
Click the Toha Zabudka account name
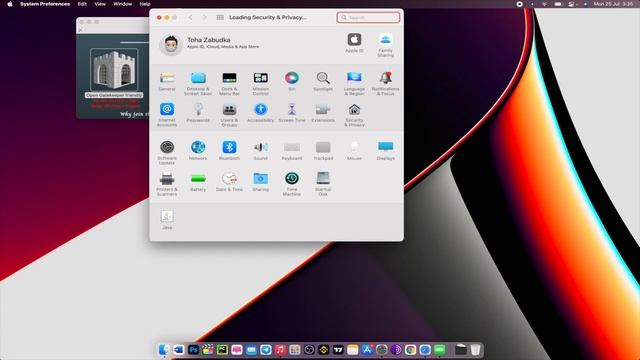(209, 40)
